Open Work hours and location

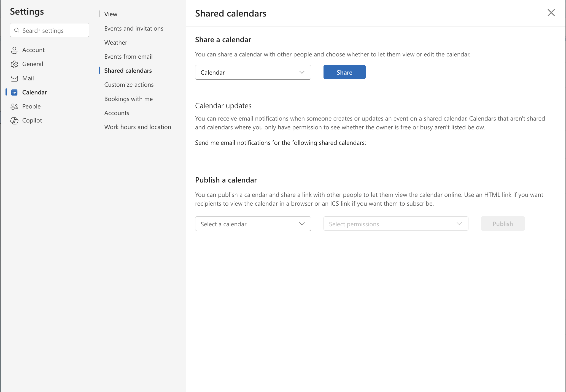138,127
